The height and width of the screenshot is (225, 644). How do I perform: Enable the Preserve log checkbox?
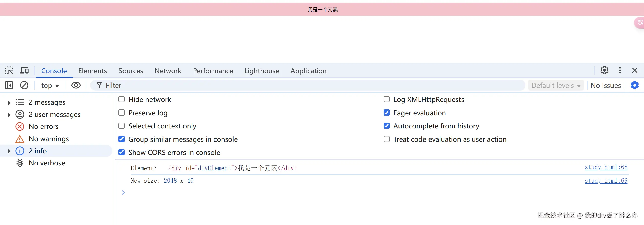[121, 112]
